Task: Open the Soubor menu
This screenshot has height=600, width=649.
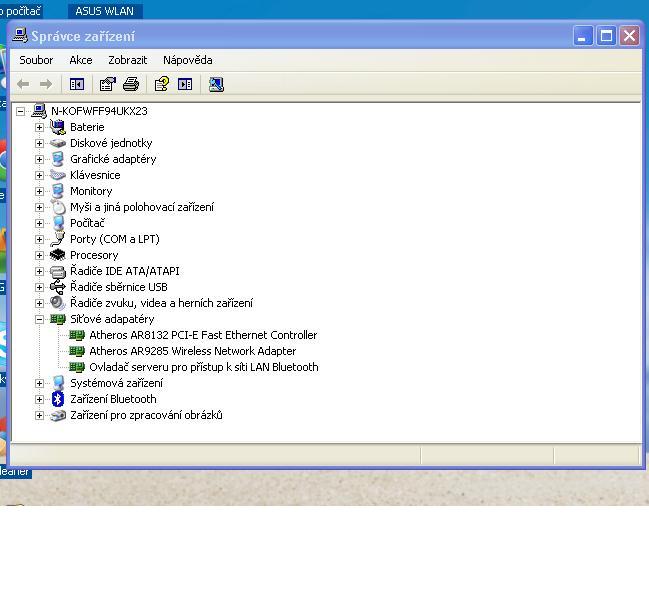Action: pyautogui.click(x=36, y=60)
